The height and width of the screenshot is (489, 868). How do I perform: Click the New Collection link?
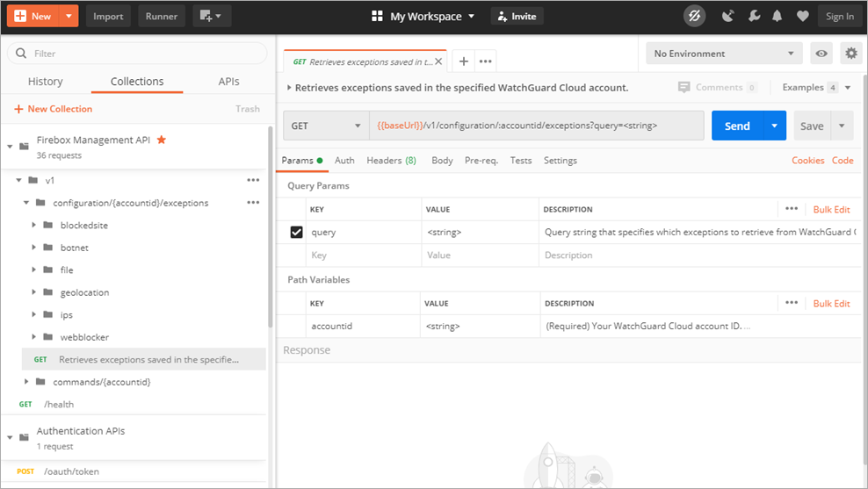click(x=54, y=109)
